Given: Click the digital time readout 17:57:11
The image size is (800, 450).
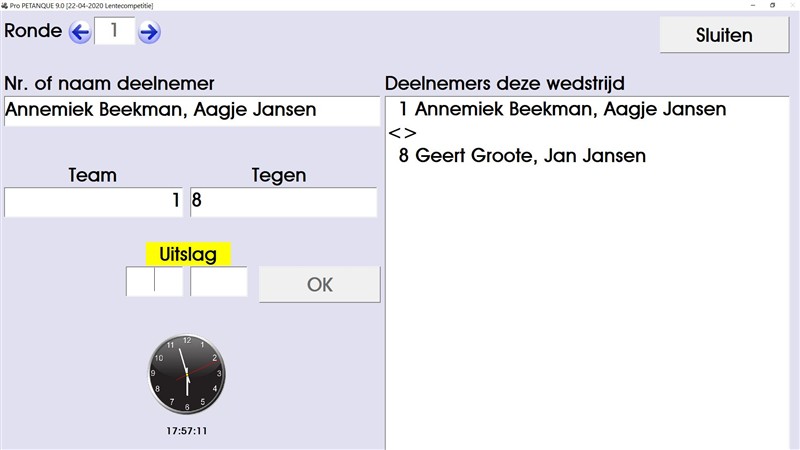Looking at the screenshot, I should tap(187, 431).
